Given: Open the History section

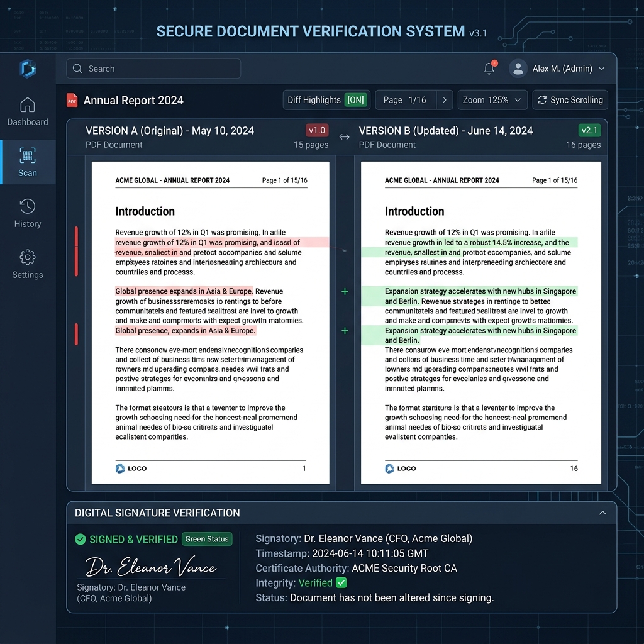Looking at the screenshot, I should [x=28, y=214].
